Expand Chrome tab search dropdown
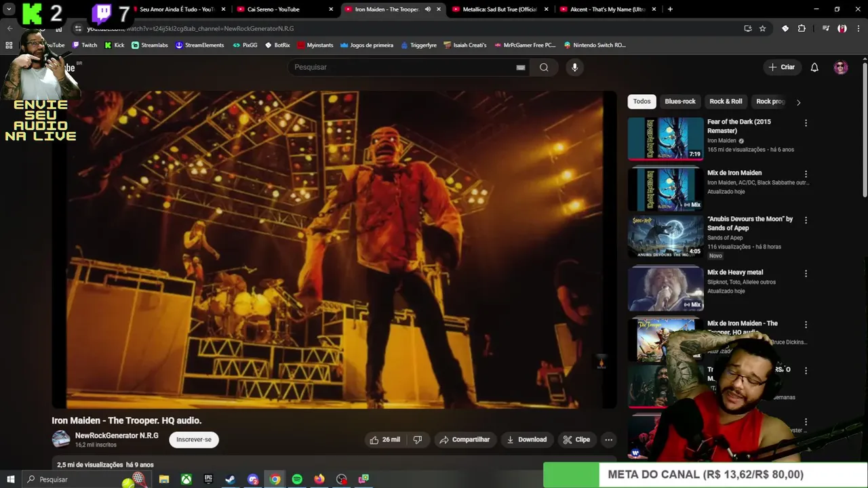 pyautogui.click(x=9, y=9)
